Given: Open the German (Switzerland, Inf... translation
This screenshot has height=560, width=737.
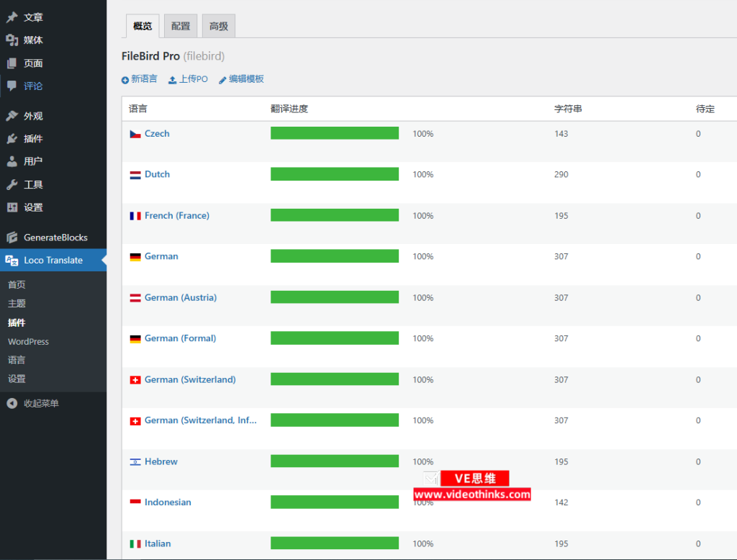Looking at the screenshot, I should [201, 420].
